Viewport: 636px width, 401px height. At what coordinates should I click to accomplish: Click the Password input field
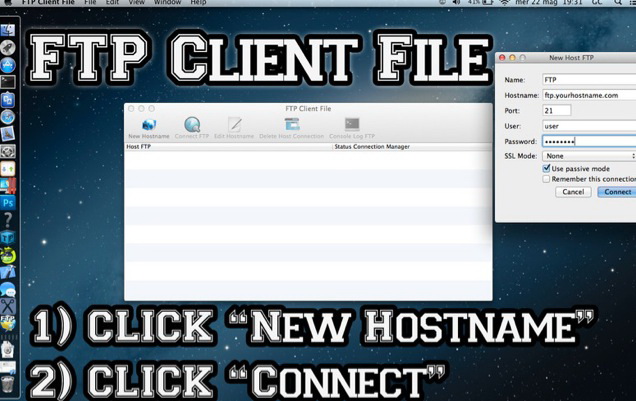(x=589, y=142)
